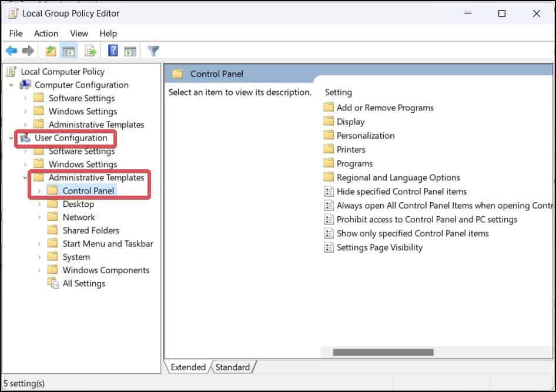Click the Export List toolbar icon
The image size is (556, 392).
(x=91, y=51)
